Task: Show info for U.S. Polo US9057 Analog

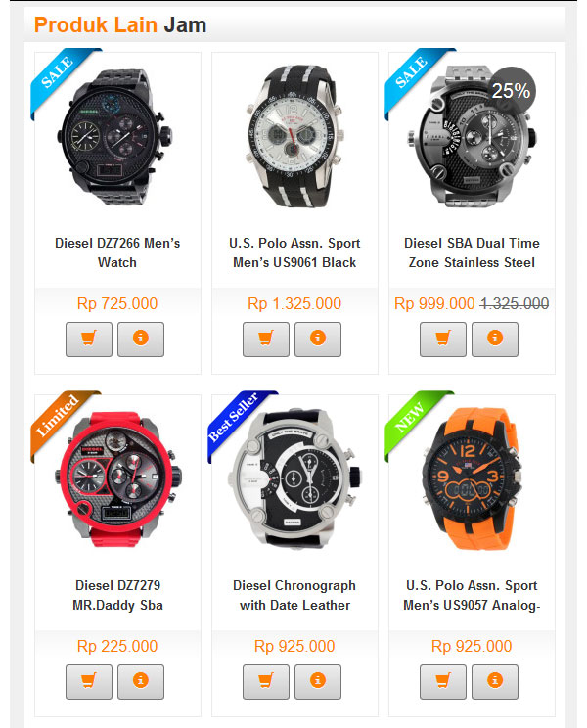Action: (495, 682)
